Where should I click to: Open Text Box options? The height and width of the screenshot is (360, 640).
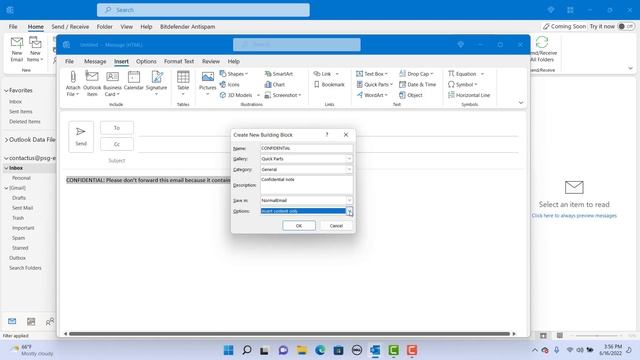[372, 74]
